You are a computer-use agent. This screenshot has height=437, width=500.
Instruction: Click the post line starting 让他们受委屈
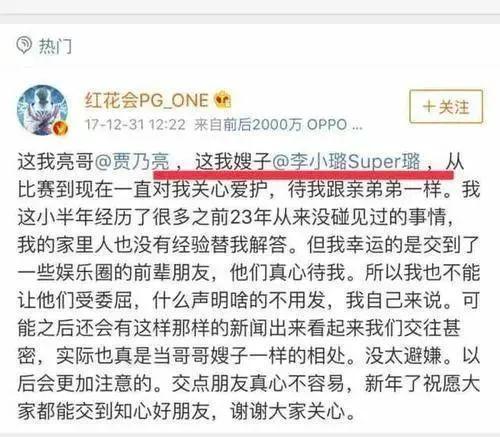(249, 300)
